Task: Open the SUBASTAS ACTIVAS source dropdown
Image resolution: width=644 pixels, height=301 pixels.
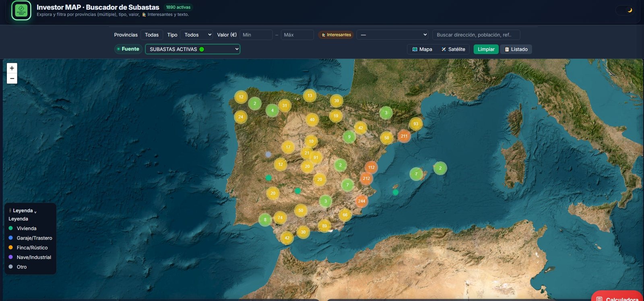Action: [192, 49]
